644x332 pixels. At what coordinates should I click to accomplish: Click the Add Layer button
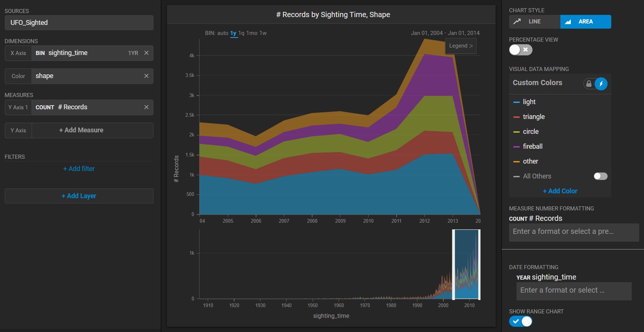tap(79, 196)
